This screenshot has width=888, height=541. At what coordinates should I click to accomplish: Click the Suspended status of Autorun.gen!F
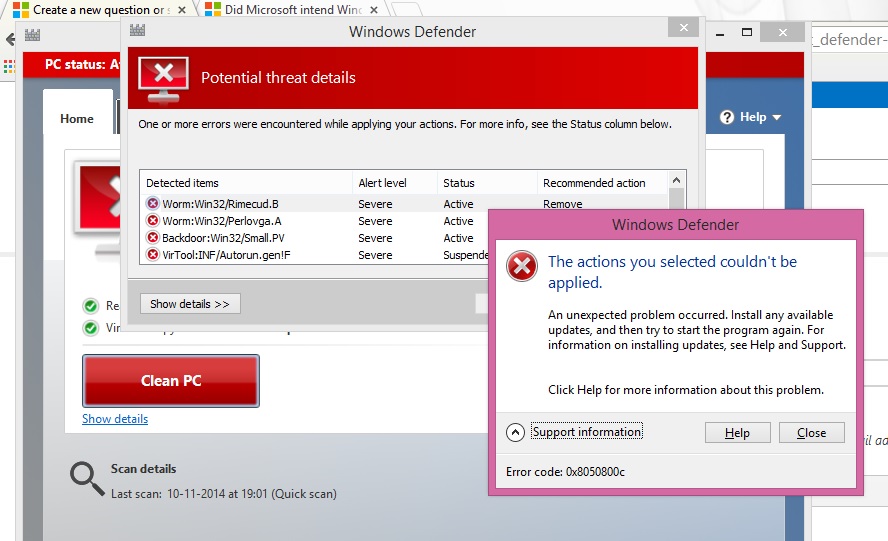pyautogui.click(x=466, y=255)
